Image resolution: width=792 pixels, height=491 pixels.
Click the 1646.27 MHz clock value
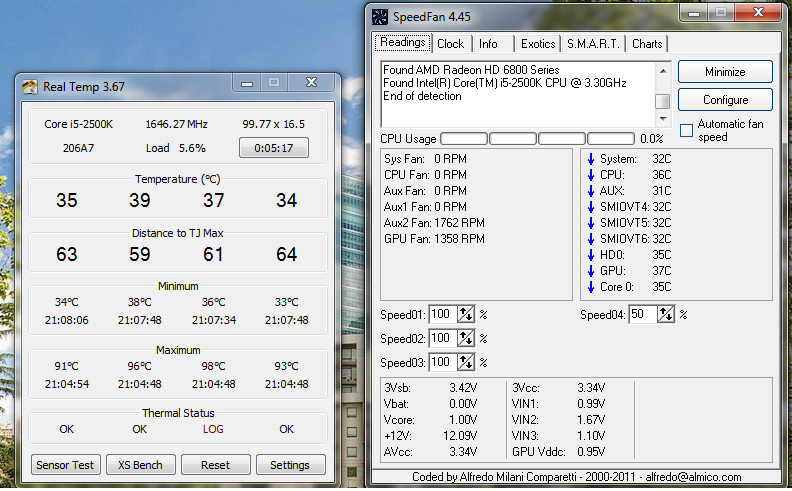(176, 124)
